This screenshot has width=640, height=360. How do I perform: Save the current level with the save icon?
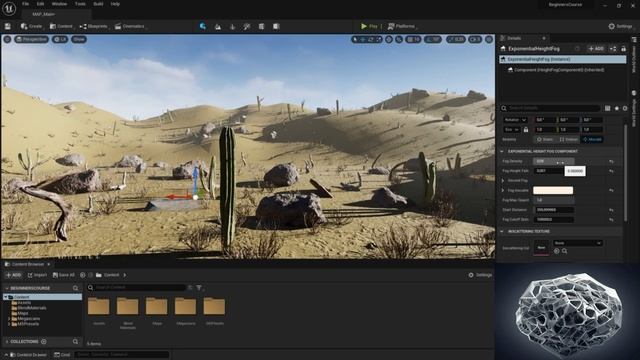[8, 27]
